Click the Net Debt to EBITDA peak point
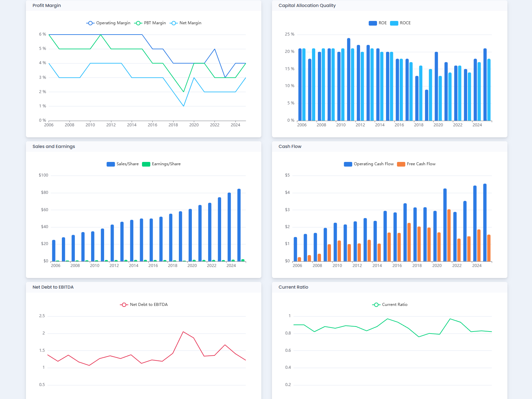 (x=183, y=332)
